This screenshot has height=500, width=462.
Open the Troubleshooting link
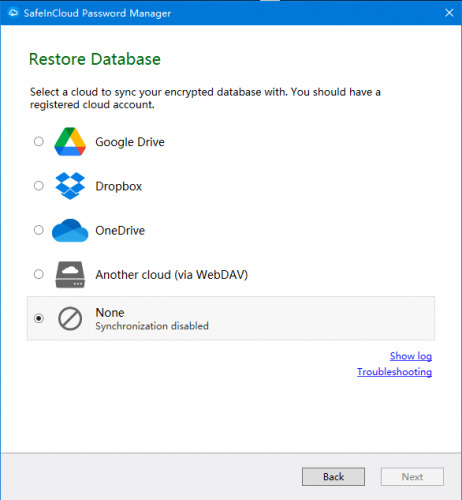click(394, 372)
